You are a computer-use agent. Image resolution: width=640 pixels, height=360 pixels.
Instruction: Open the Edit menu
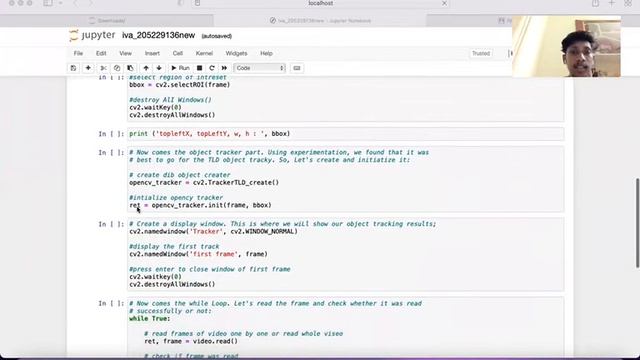click(x=101, y=53)
